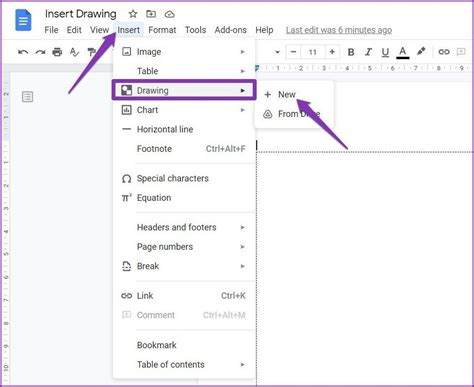
Task: Open the File menu
Action: coord(51,30)
